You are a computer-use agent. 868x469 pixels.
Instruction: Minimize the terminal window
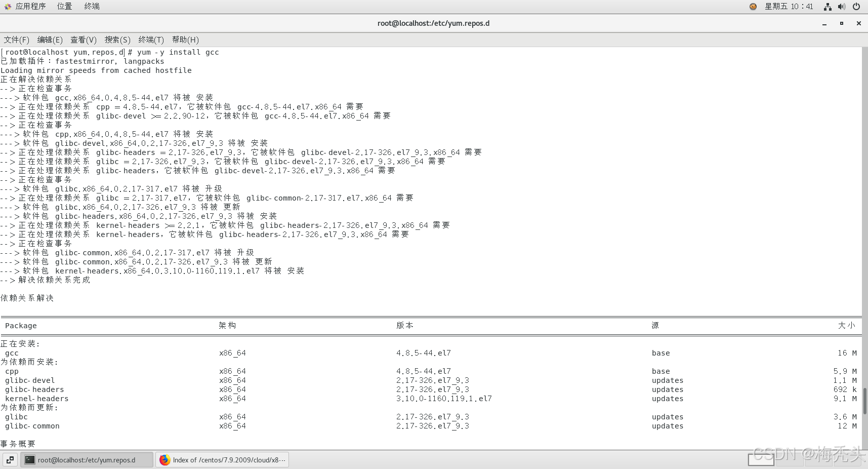coord(824,23)
